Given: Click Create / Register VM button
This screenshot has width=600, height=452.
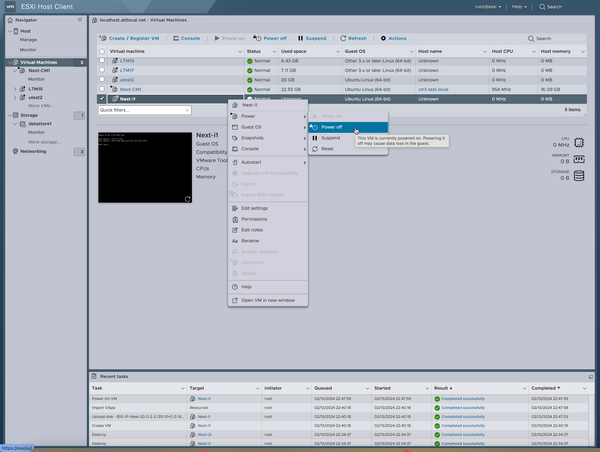Looking at the screenshot, I should pos(130,38).
